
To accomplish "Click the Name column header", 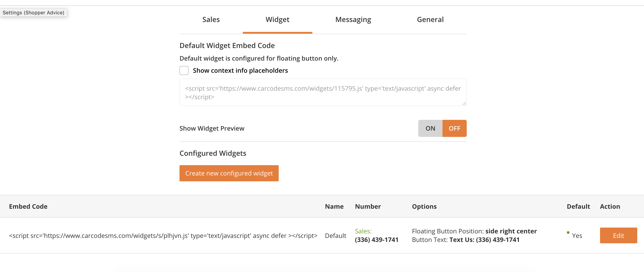I will (x=334, y=206).
